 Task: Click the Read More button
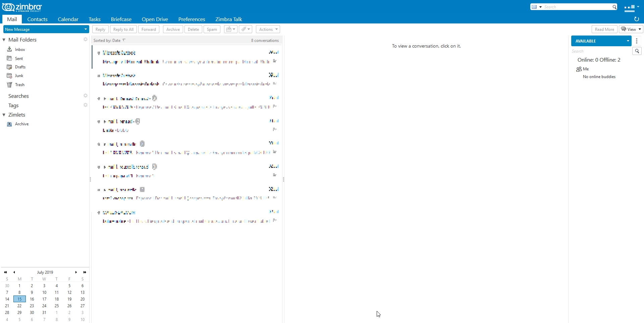(x=604, y=29)
